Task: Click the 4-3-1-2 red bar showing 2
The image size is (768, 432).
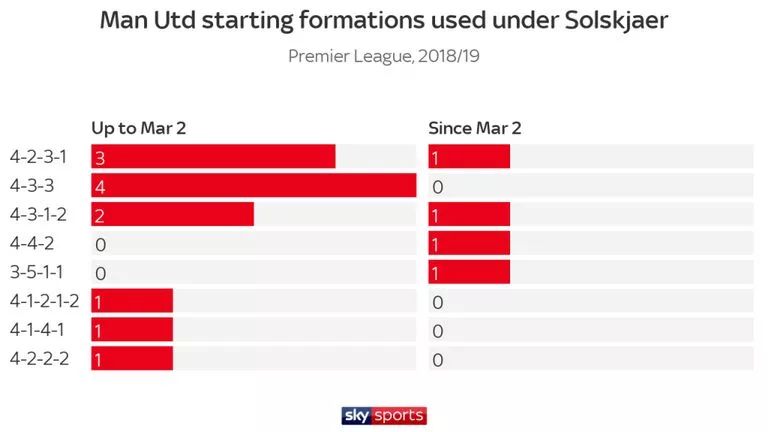Action: click(x=172, y=214)
